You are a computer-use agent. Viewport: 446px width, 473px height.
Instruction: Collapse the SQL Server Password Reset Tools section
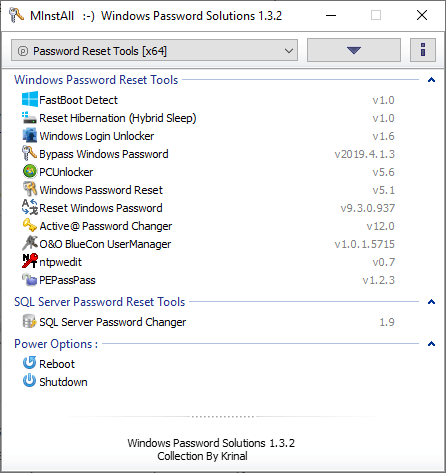431,302
